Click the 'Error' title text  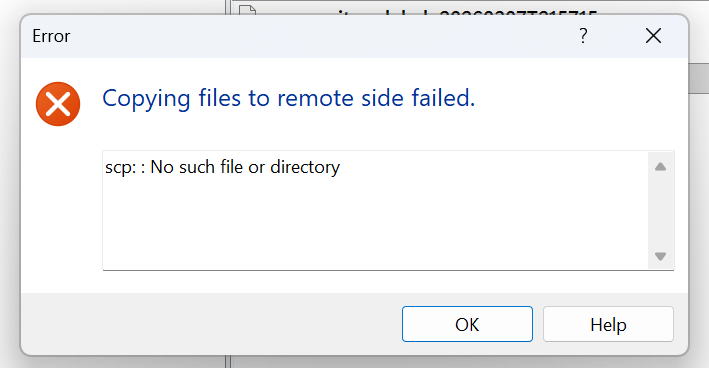(x=51, y=36)
